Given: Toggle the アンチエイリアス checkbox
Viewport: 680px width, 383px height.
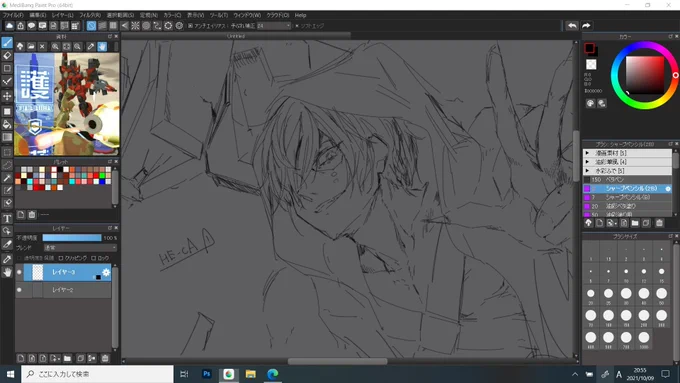Looking at the screenshot, I should [x=190, y=26].
